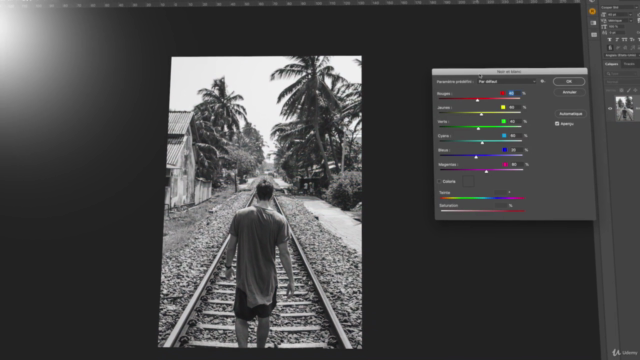Click the Verts slider handle
This screenshot has width=640, height=360.
[478, 129]
